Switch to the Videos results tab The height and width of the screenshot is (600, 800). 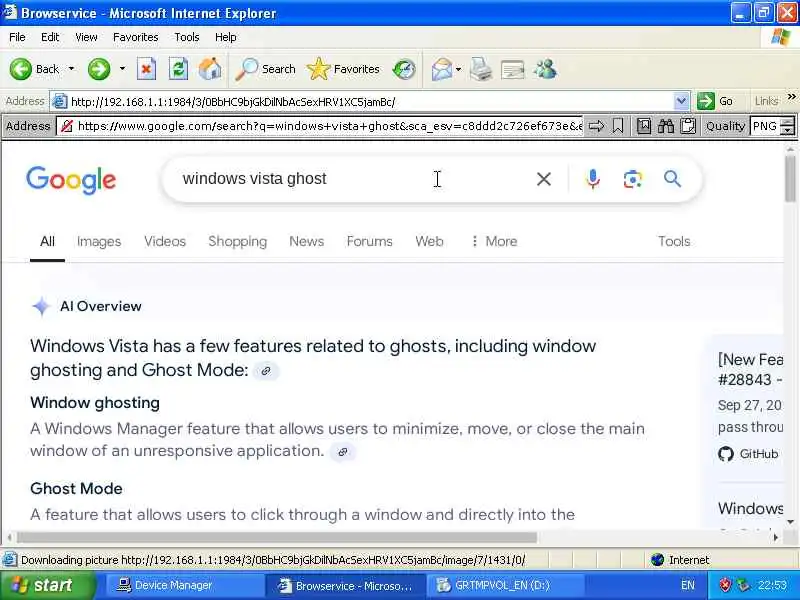pos(165,241)
